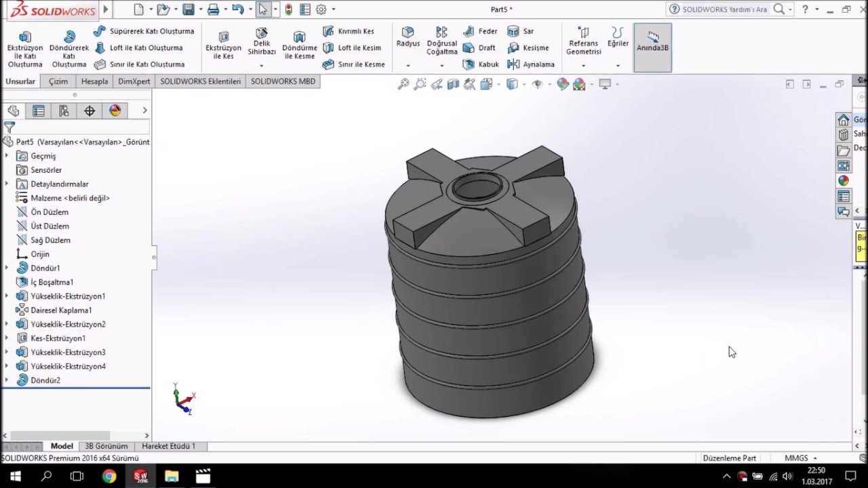
Task: Expand the Radyus dropdown arrow
Action: (408, 66)
